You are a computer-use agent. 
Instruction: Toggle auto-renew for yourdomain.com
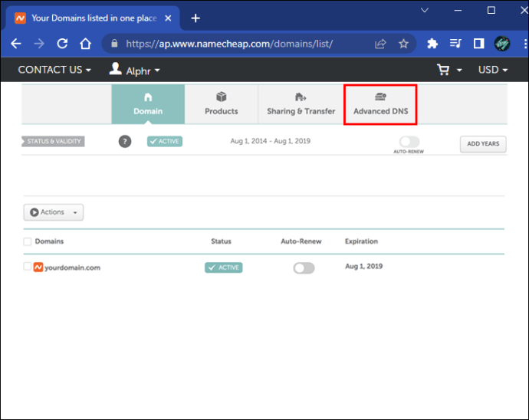(x=304, y=268)
